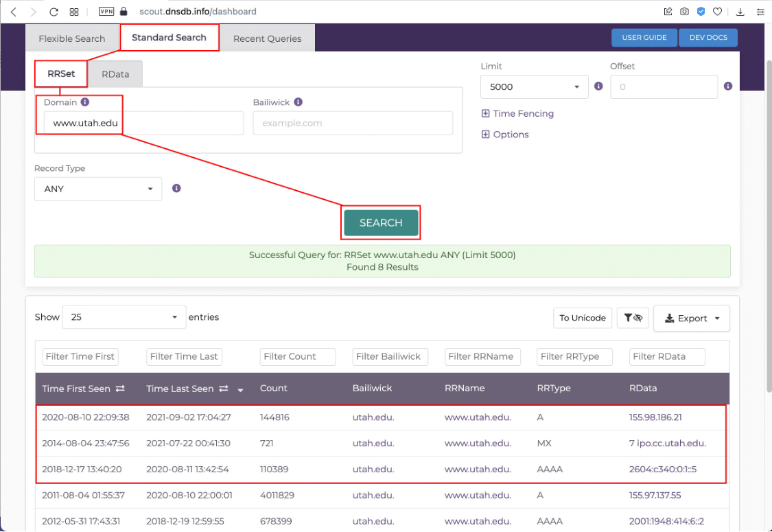Open the Export dropdown menu
This screenshot has height=532, width=772.
(x=691, y=319)
